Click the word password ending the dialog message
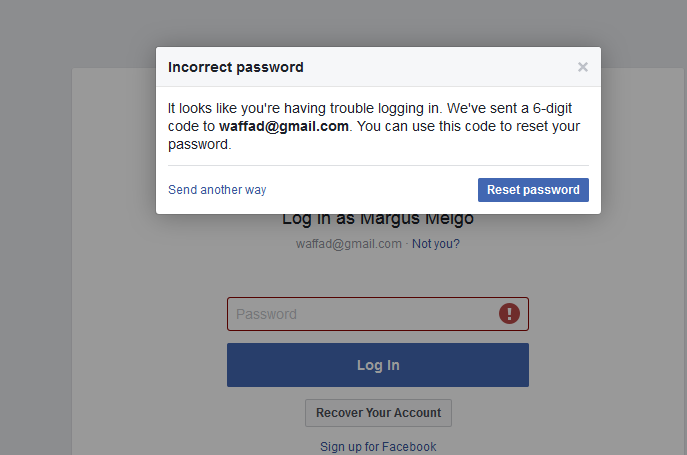 pyautogui.click(x=198, y=145)
